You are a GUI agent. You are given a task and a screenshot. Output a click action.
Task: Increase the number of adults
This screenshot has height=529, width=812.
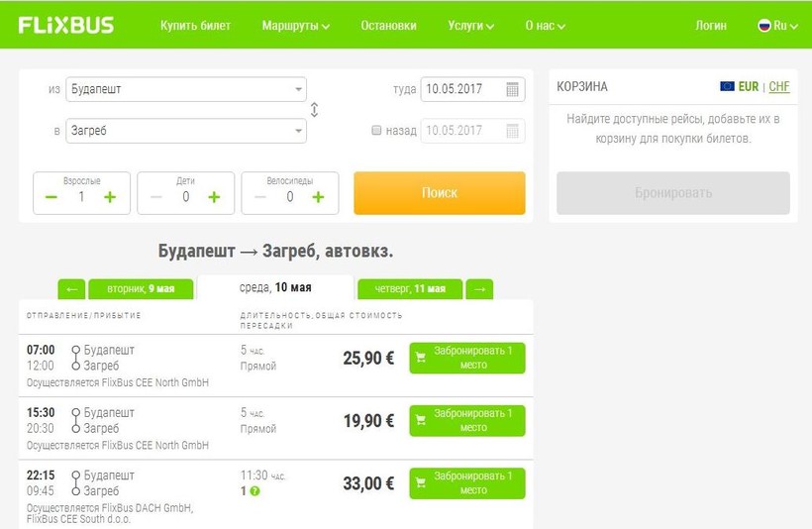click(x=110, y=197)
